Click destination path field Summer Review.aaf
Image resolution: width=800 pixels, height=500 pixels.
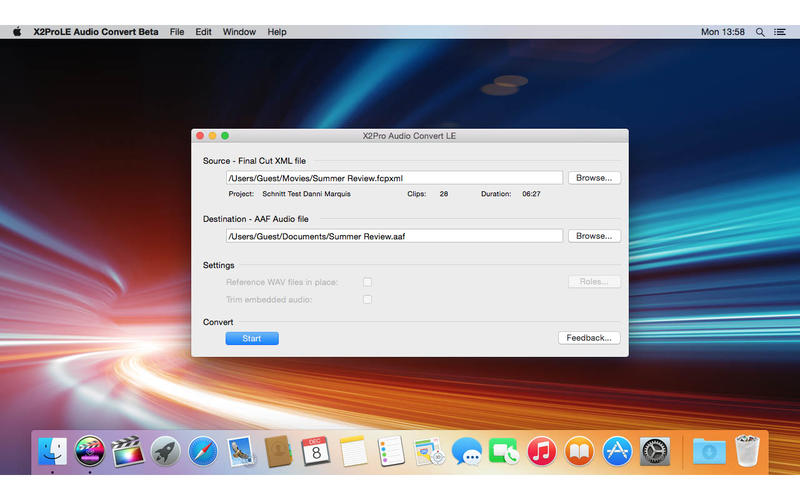[x=394, y=236]
